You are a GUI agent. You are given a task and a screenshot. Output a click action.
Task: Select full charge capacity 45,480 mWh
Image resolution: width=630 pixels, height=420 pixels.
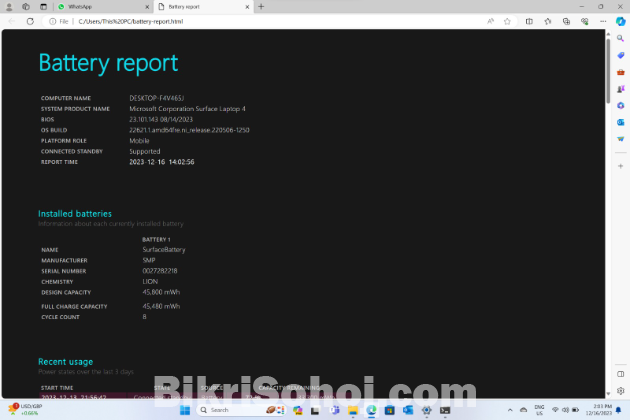coord(161,306)
